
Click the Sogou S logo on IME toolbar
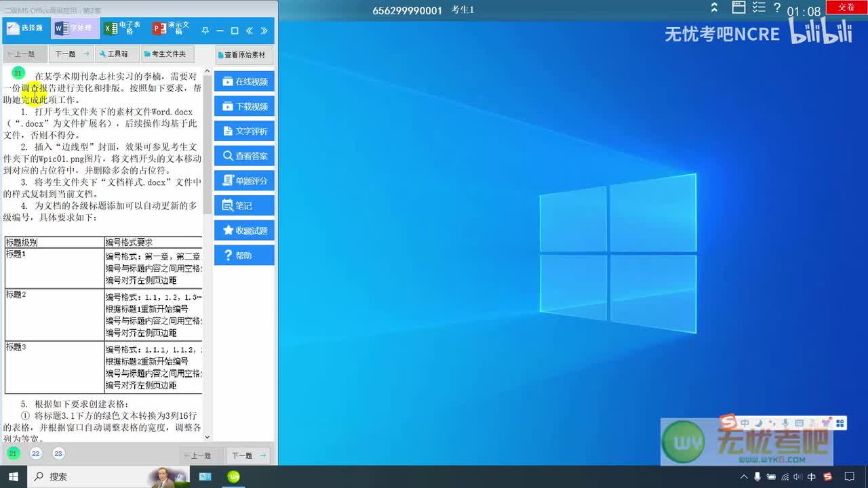tap(728, 423)
